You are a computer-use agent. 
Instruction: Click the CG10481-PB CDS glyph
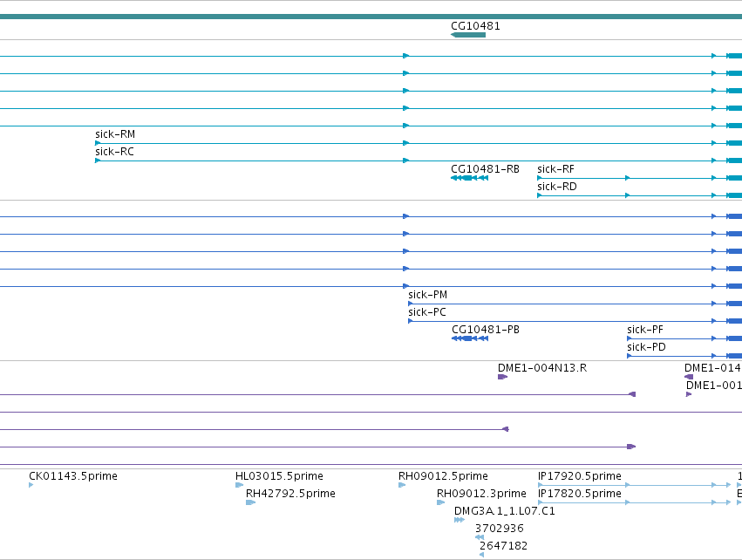470,338
